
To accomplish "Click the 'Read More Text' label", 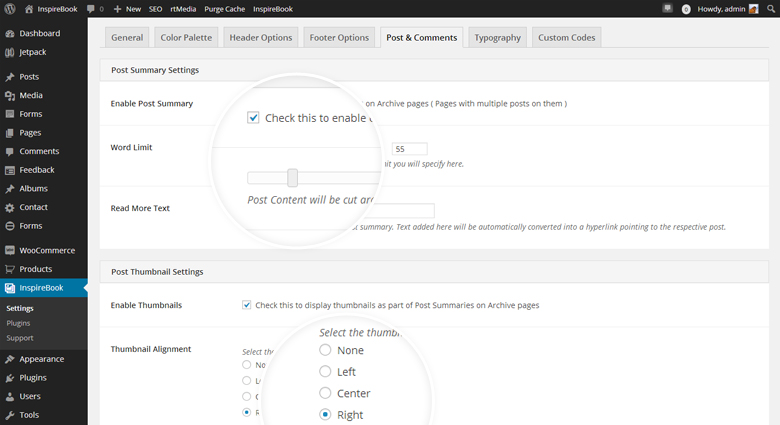I will [140, 208].
